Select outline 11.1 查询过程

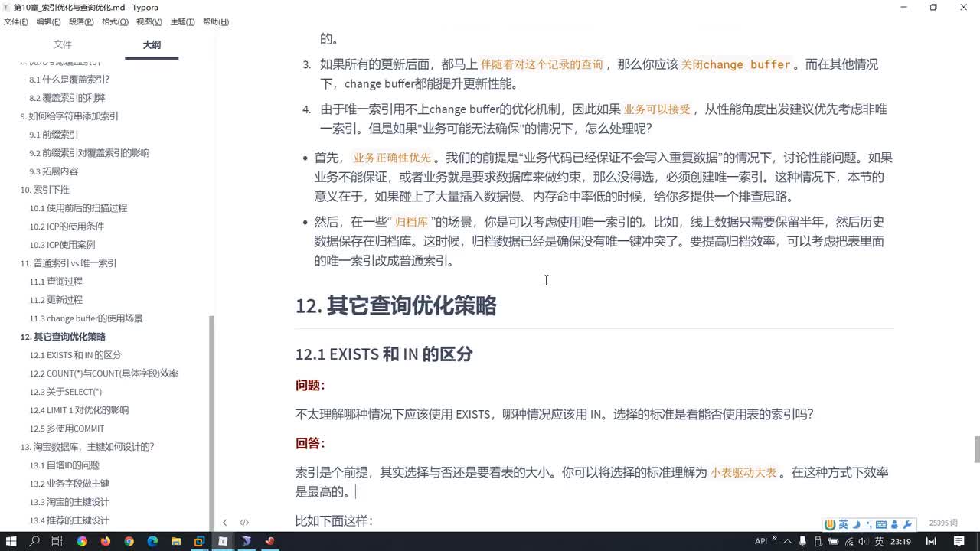56,282
